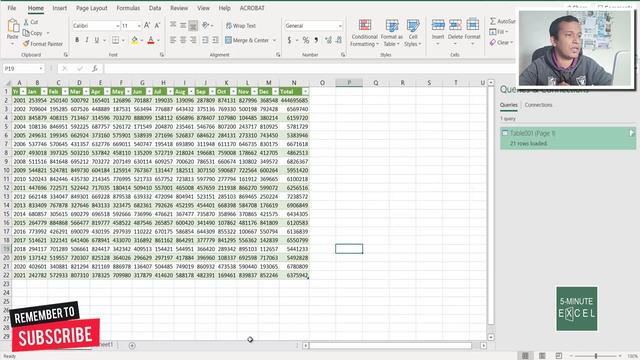Click the Delete cells icon
Screen dimensions: 640x360
(x=455, y=25)
